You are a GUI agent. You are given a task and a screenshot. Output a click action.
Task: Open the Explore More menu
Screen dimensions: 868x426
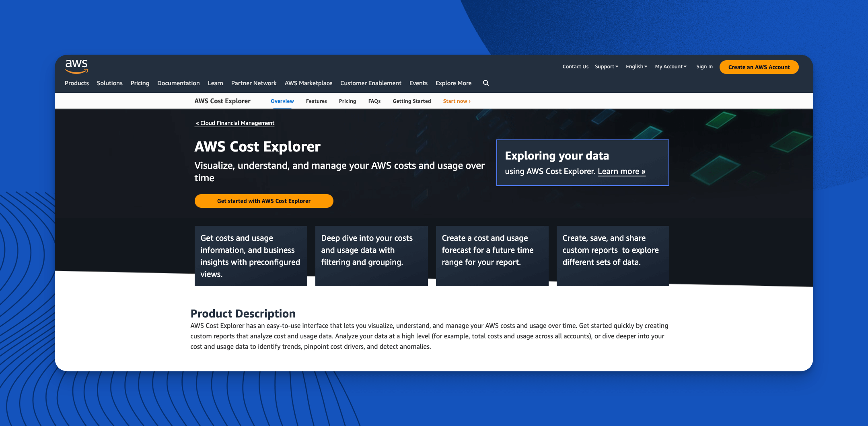click(x=453, y=83)
